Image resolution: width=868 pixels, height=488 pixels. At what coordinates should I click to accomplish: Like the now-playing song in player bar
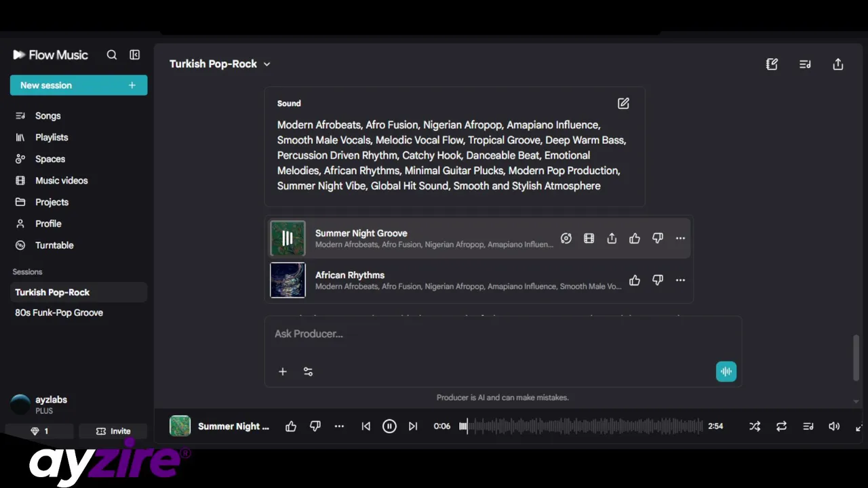coord(291,426)
